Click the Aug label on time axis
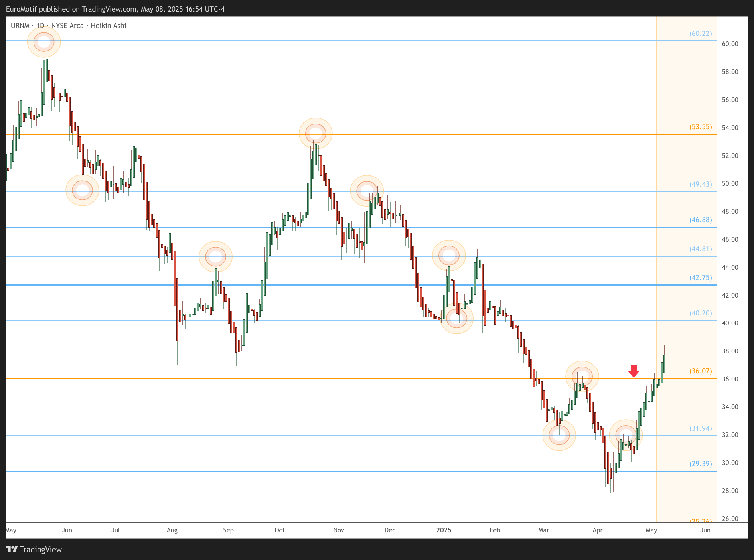 (x=172, y=530)
